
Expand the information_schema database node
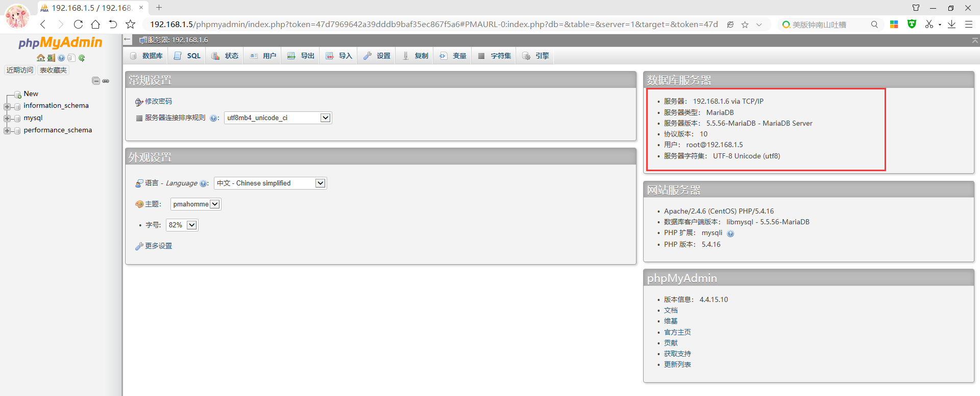[7, 106]
